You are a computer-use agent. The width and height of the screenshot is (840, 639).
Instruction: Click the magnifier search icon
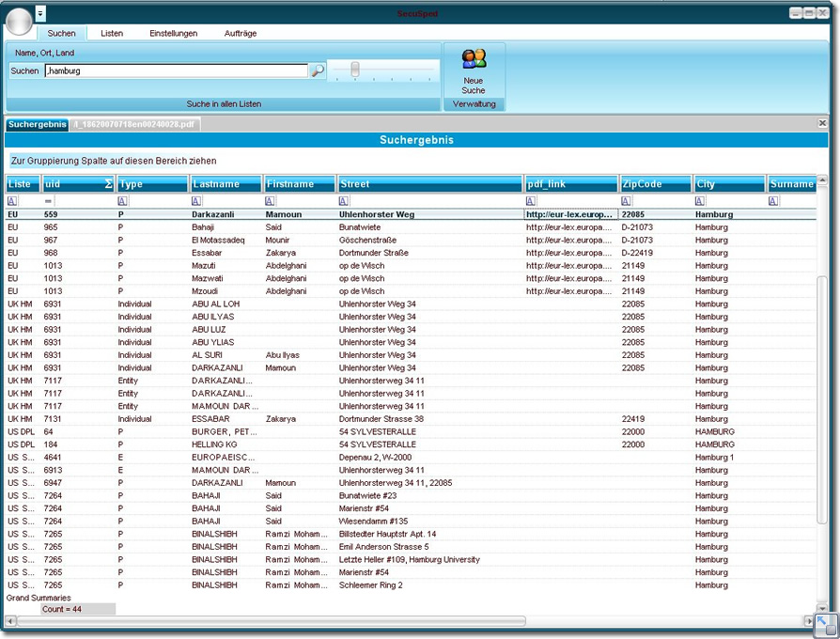click(x=318, y=70)
